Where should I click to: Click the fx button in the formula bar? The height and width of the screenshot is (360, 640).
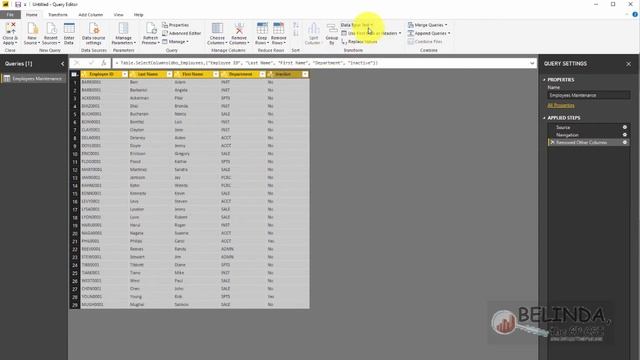104,63
